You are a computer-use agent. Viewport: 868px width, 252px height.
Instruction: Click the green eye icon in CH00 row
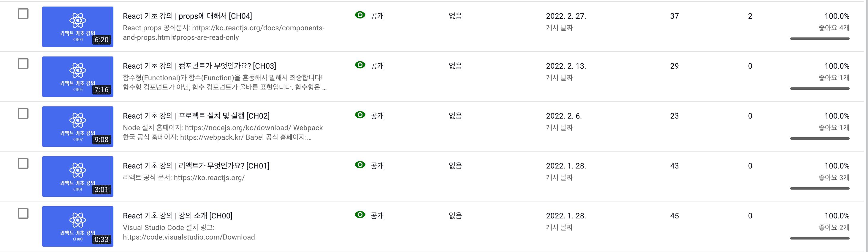pos(360,215)
